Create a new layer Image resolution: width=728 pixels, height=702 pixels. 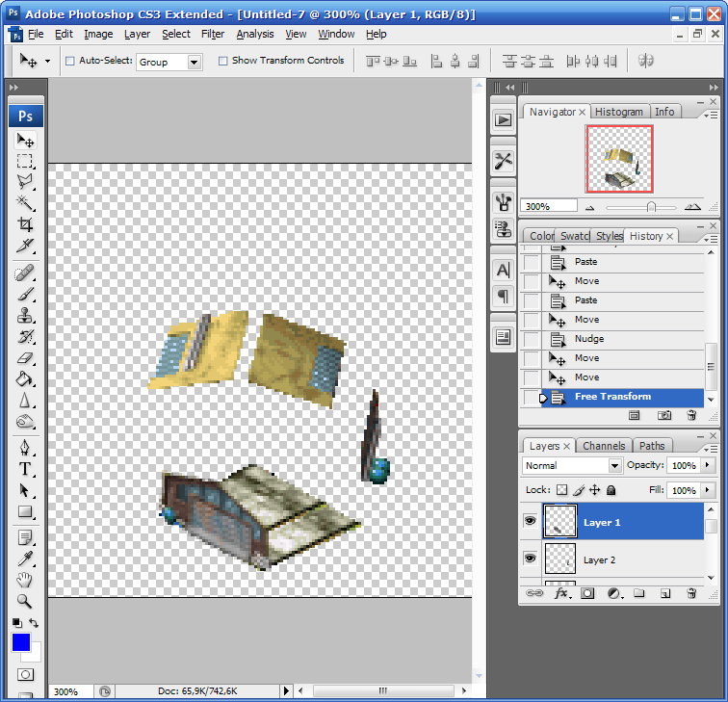pyautogui.click(x=665, y=593)
